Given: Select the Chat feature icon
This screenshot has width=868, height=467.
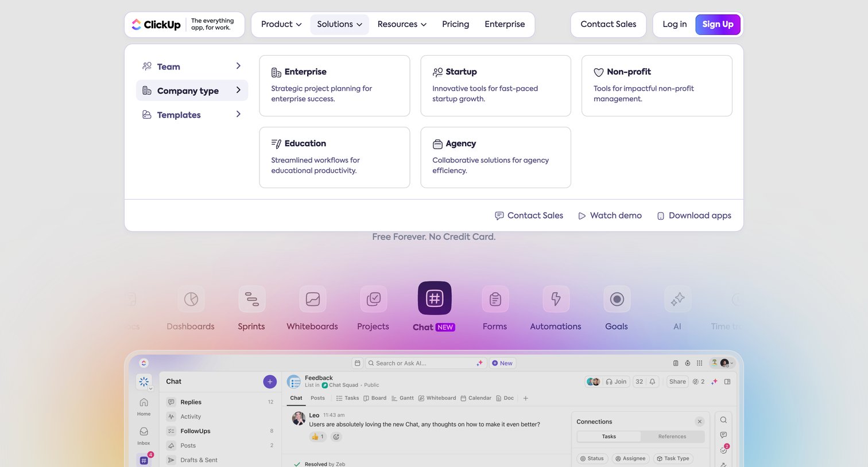Looking at the screenshot, I should 435,298.
